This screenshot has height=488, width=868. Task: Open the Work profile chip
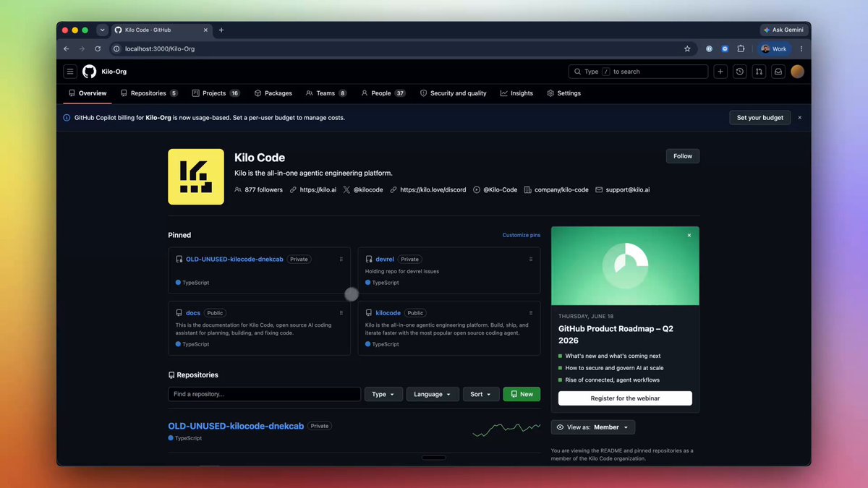[x=774, y=49]
